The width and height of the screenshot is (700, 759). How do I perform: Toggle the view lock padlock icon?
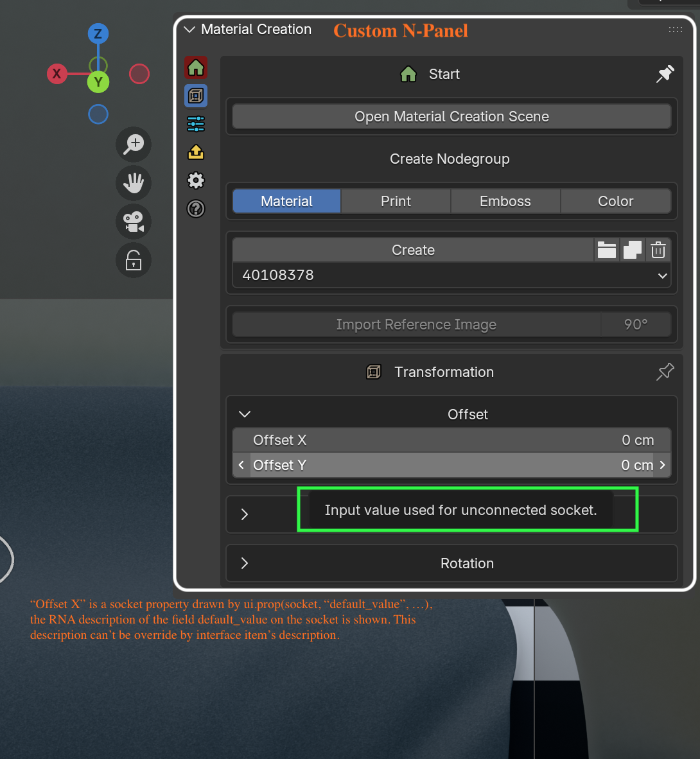pyautogui.click(x=134, y=261)
